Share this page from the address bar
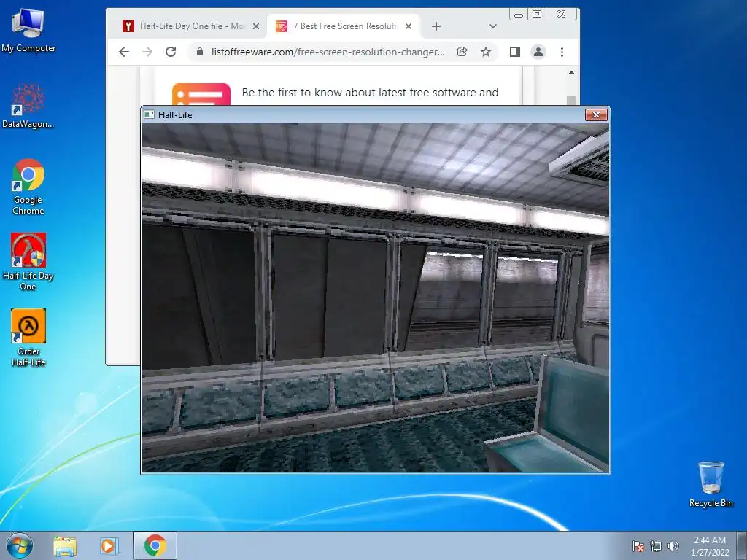747x560 pixels. click(x=462, y=52)
